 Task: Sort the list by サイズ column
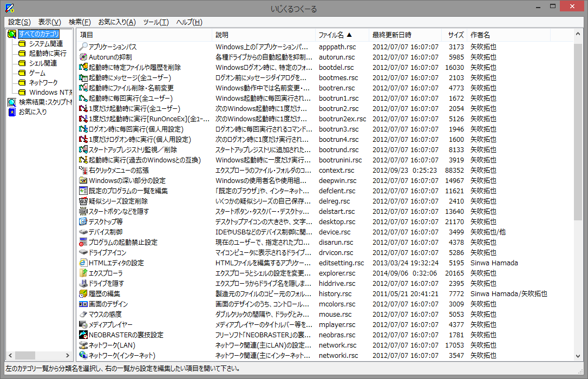click(458, 34)
